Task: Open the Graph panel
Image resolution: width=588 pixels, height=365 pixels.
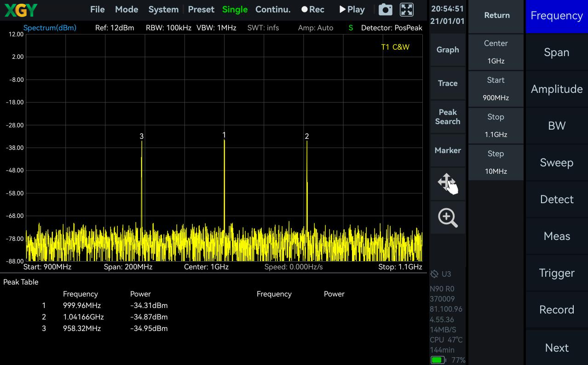Action: pos(448,50)
